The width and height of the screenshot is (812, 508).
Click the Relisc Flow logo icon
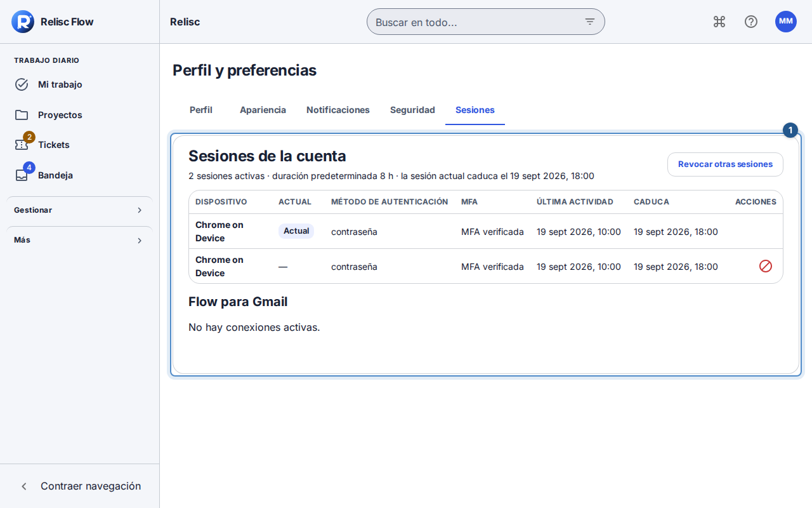coord(22,22)
